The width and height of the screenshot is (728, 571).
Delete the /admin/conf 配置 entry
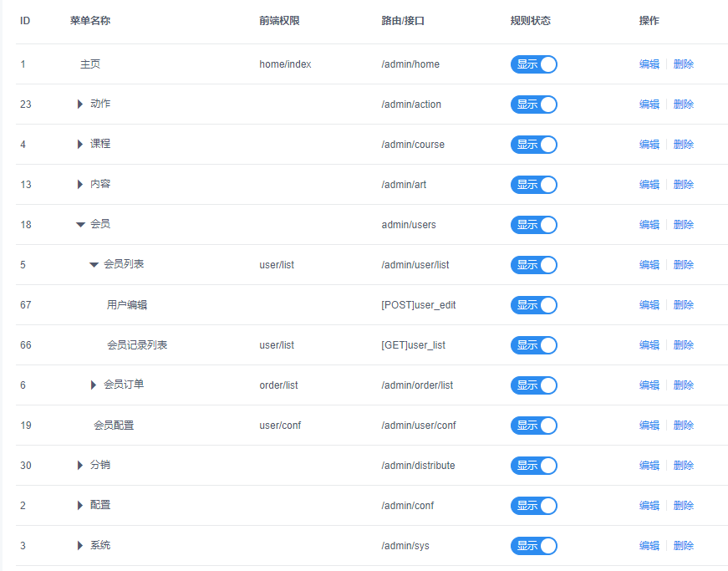684,506
